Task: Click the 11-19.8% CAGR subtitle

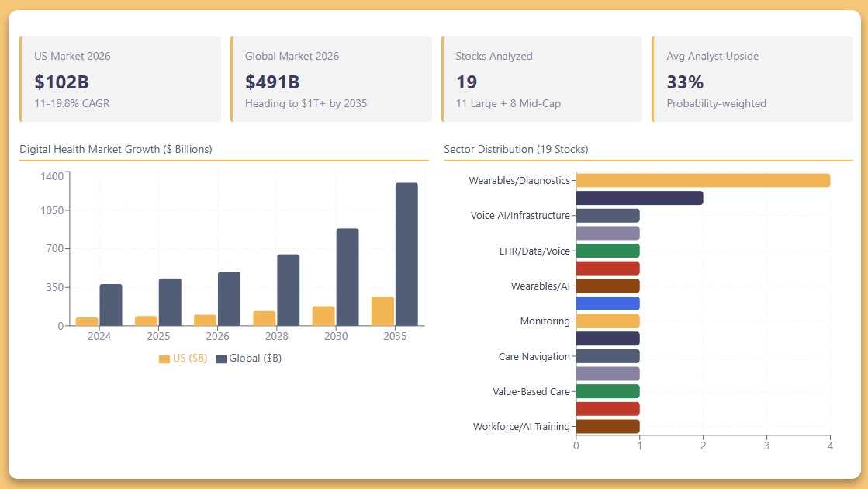Action: pos(72,103)
